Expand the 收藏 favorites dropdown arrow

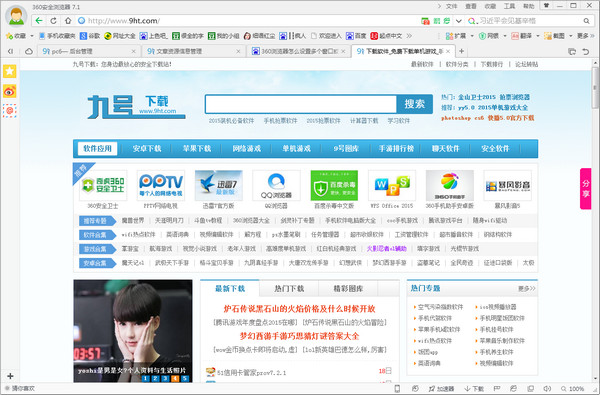pyautogui.click(x=32, y=36)
